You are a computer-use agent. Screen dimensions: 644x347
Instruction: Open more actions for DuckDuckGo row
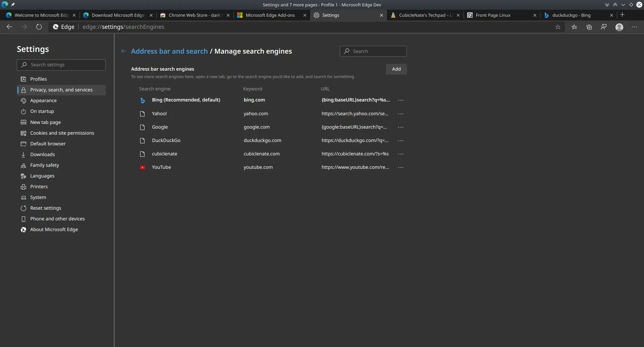tap(400, 141)
